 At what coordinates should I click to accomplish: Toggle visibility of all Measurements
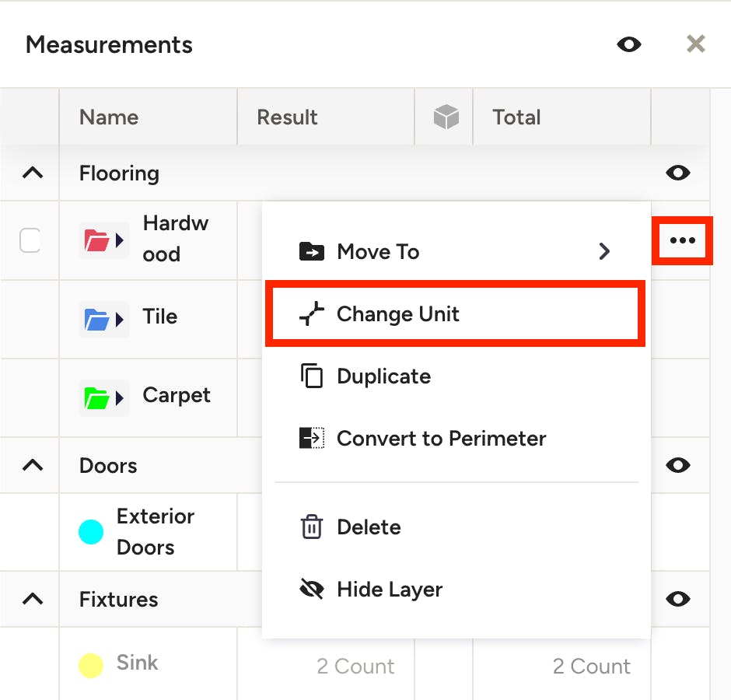coord(629,44)
